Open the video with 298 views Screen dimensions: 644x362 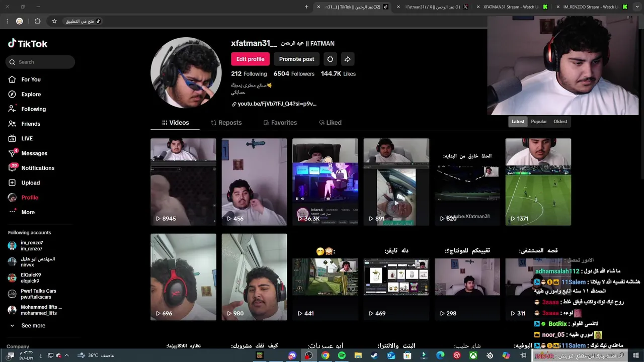point(467,277)
